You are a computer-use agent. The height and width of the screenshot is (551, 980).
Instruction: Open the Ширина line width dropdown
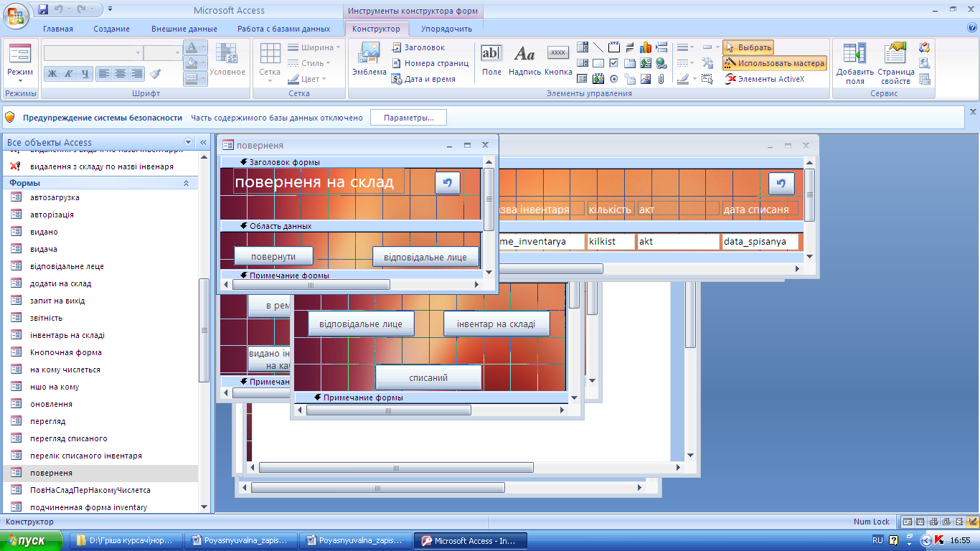[314, 47]
